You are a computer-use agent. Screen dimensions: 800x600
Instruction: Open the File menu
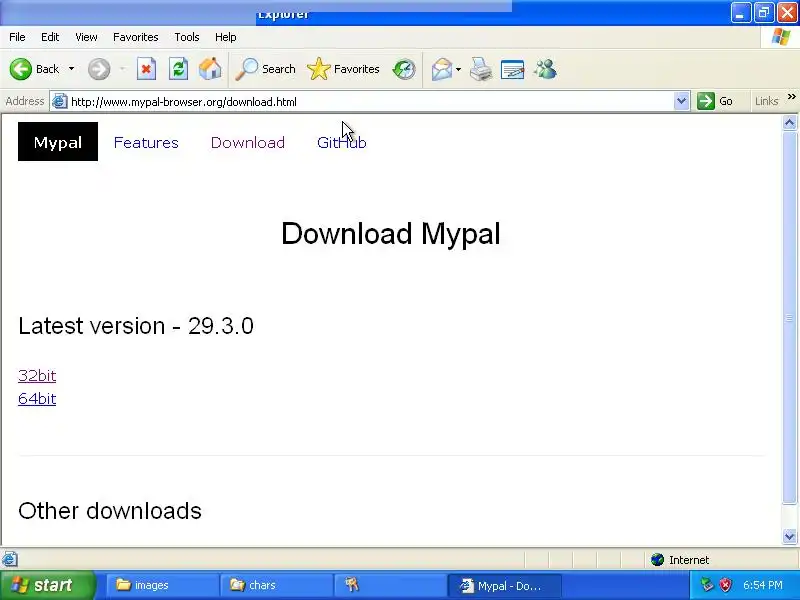coord(17,37)
